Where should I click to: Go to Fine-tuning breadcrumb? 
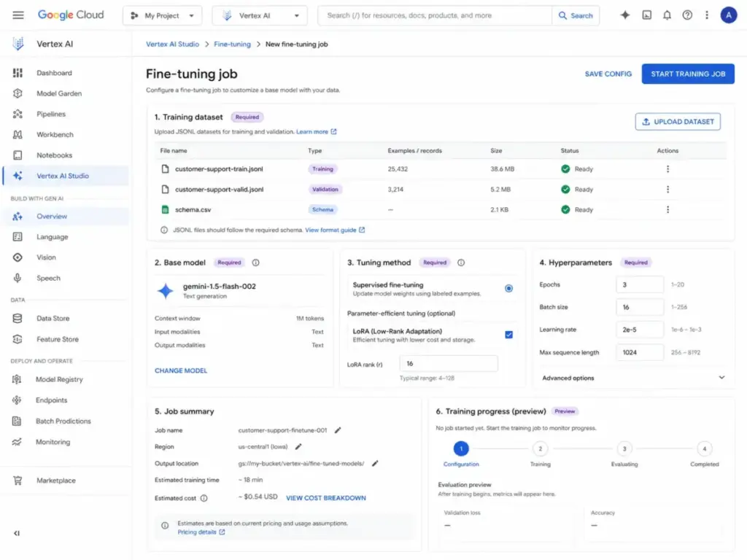(232, 44)
